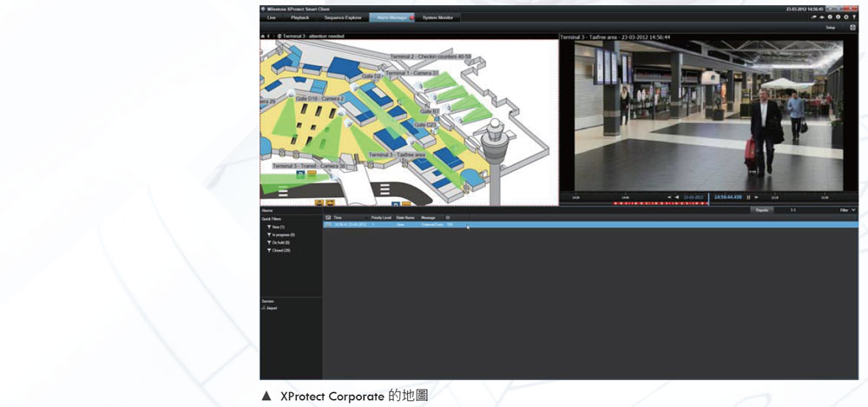Click the Gate D2 map label
The width and height of the screenshot is (868, 407).
[x=372, y=75]
